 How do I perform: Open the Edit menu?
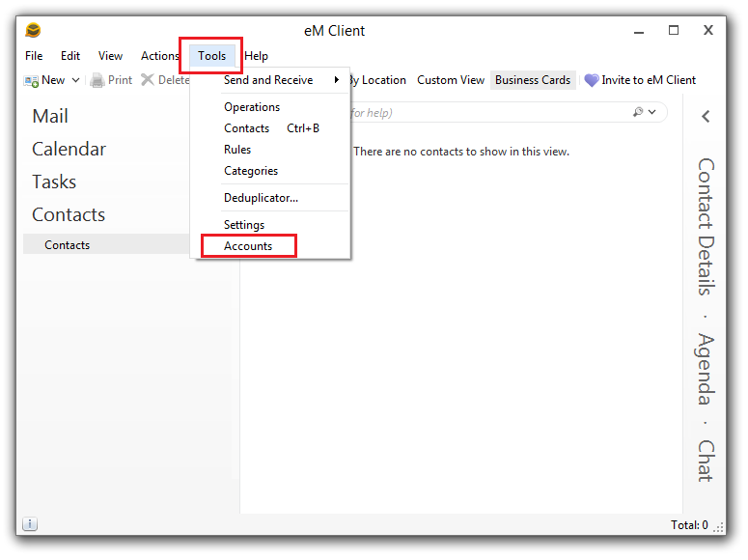pos(70,56)
